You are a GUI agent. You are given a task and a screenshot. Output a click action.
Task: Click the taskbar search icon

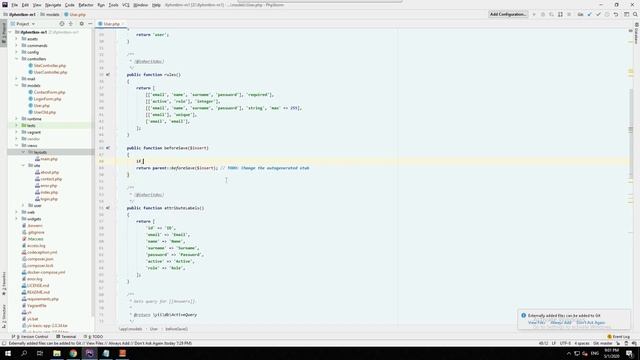(x=24, y=353)
